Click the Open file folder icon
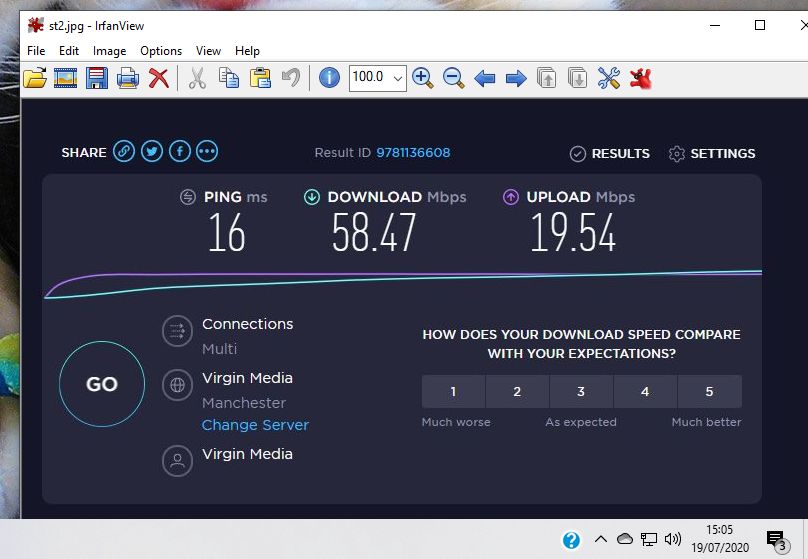The image size is (808, 559). 35,78
